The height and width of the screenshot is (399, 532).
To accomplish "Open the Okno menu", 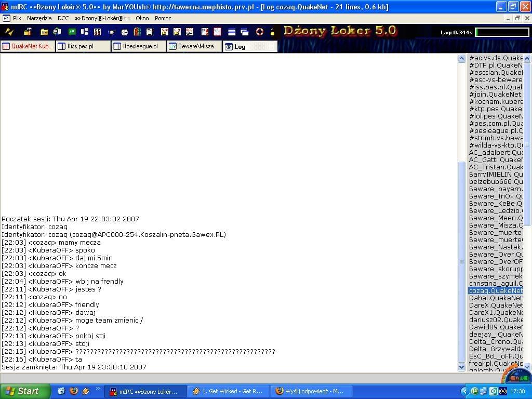I will point(142,18).
